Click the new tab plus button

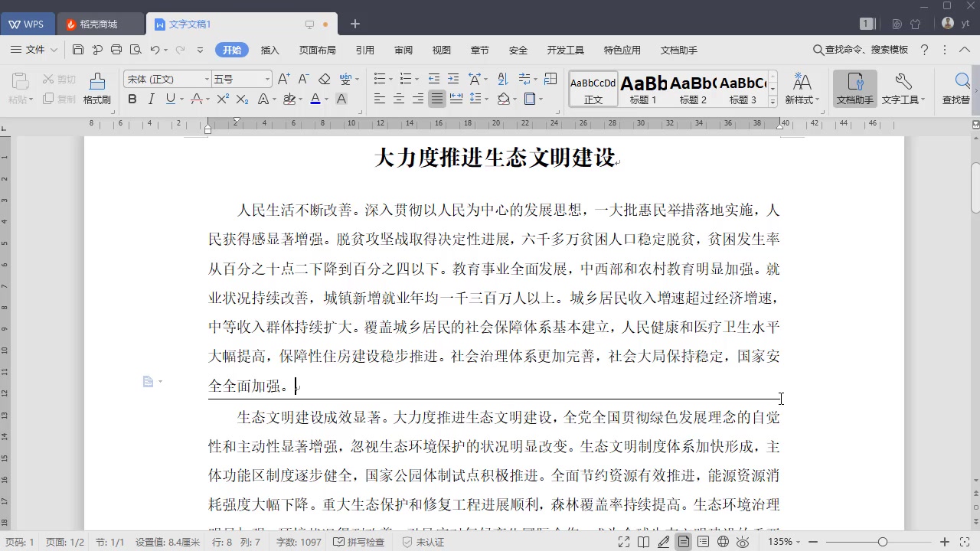coord(355,24)
